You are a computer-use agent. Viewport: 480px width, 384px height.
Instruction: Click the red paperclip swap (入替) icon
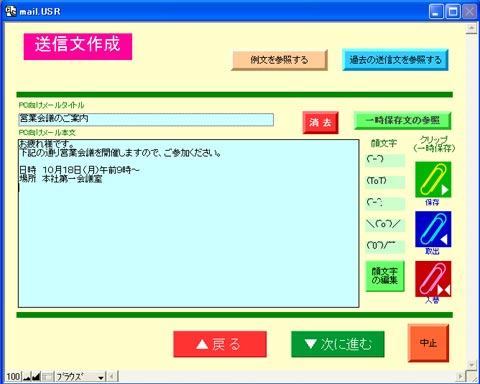(433, 279)
